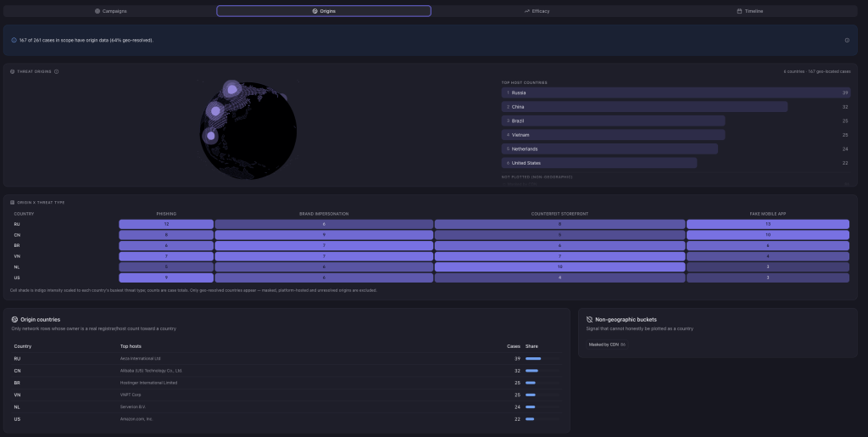The width and height of the screenshot is (868, 437).
Task: Select the United States bar in host countries
Action: [x=599, y=163]
